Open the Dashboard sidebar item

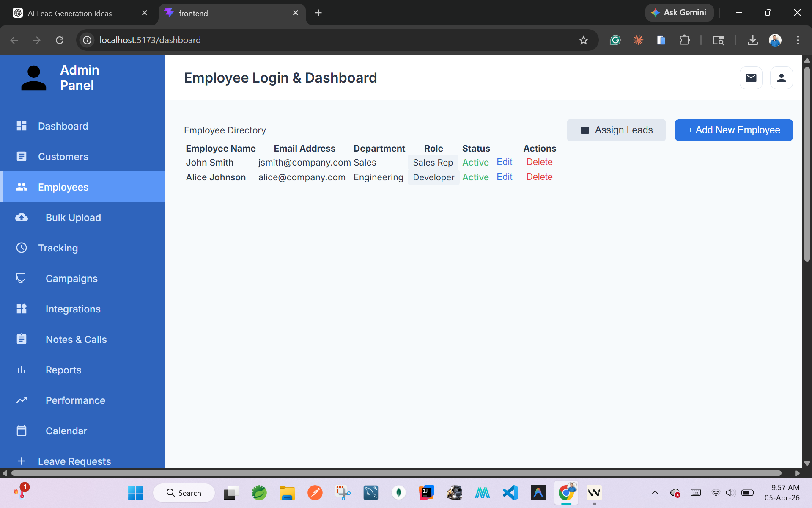(x=82, y=126)
